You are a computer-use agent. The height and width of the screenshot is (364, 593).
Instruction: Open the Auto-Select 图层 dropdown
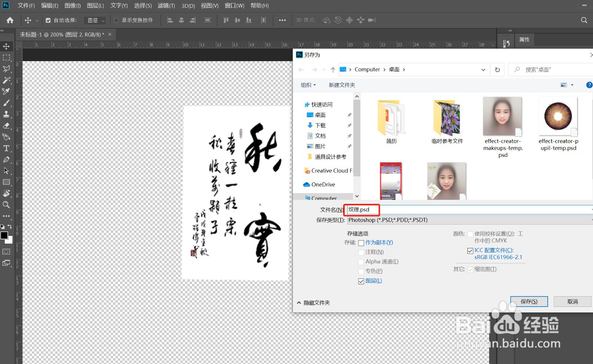(x=95, y=20)
